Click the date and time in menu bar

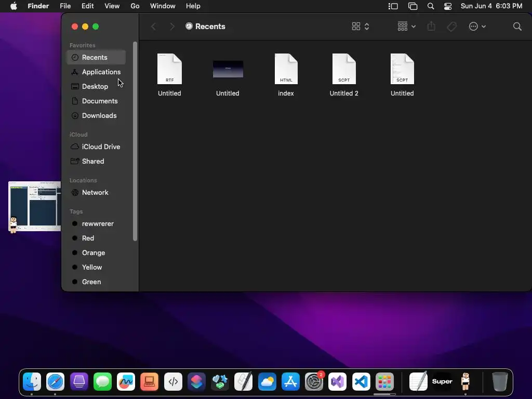[x=491, y=6]
